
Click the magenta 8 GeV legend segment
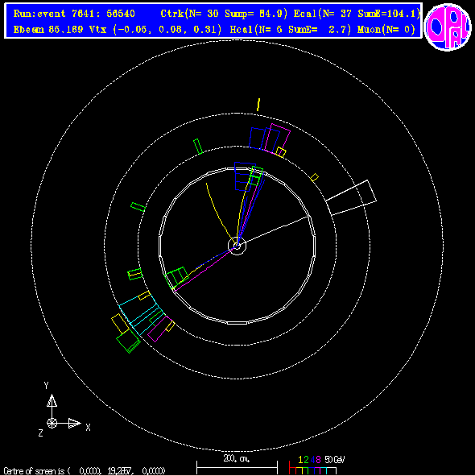tap(317, 470)
